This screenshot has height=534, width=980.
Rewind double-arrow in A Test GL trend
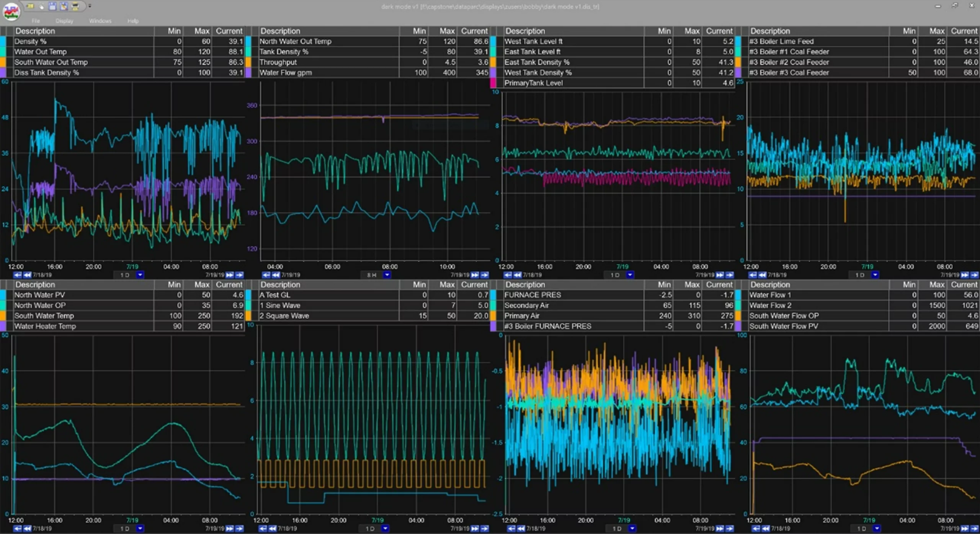click(272, 529)
